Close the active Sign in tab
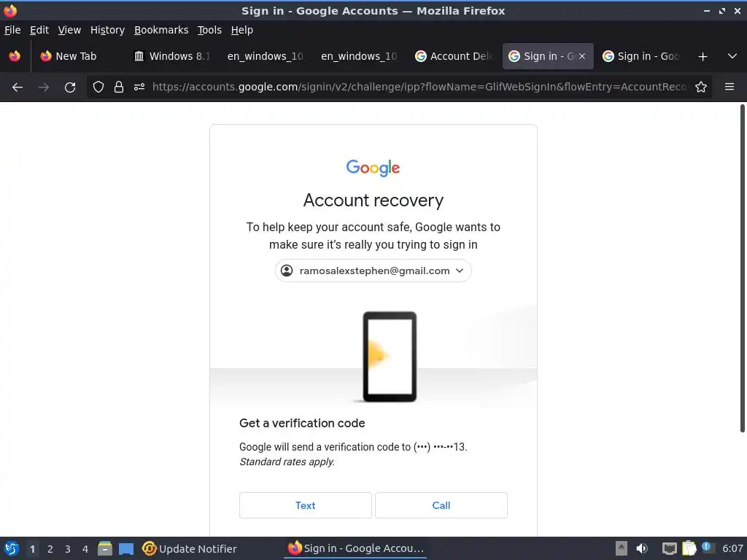The height and width of the screenshot is (560, 747). (582, 56)
